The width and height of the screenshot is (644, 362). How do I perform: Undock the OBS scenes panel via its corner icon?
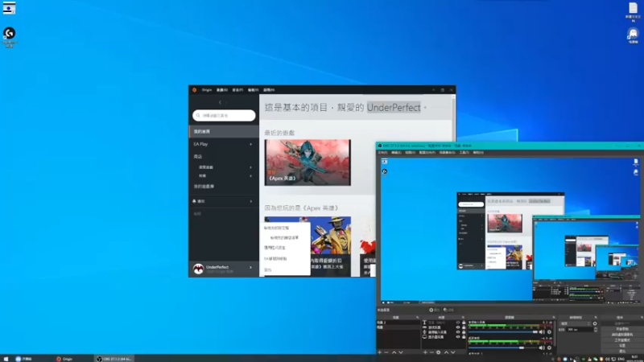tap(417, 317)
